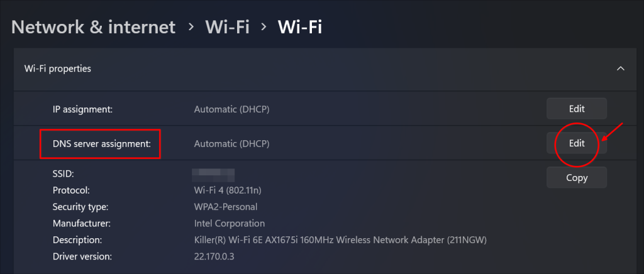Select the WPA2-Personal security type text
This screenshot has height=274, width=644.
(x=226, y=207)
